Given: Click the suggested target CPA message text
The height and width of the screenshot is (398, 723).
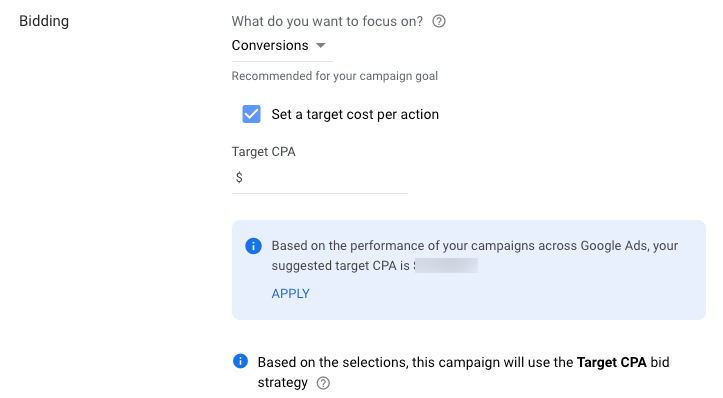Looking at the screenshot, I should tap(474, 255).
